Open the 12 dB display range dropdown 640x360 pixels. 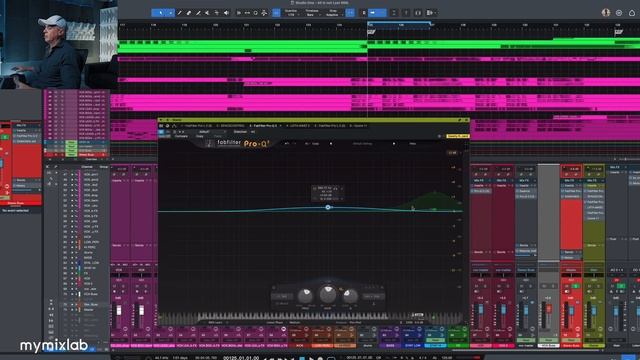click(452, 153)
